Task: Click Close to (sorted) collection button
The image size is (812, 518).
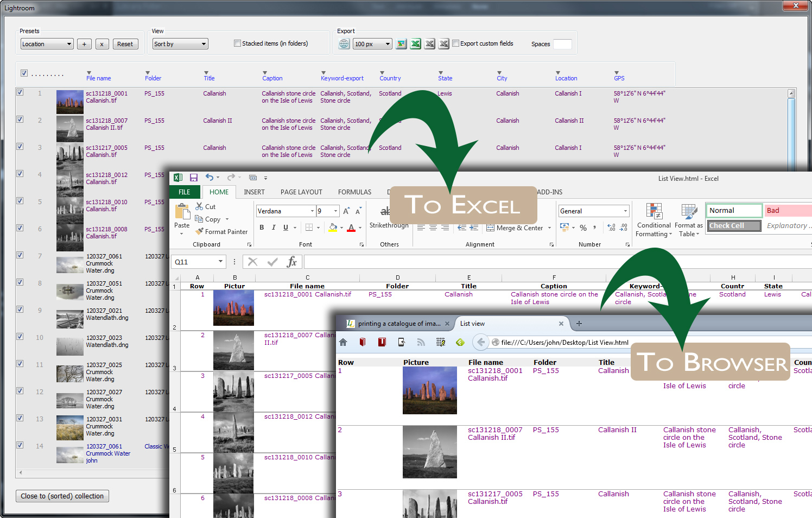Action: tap(62, 496)
